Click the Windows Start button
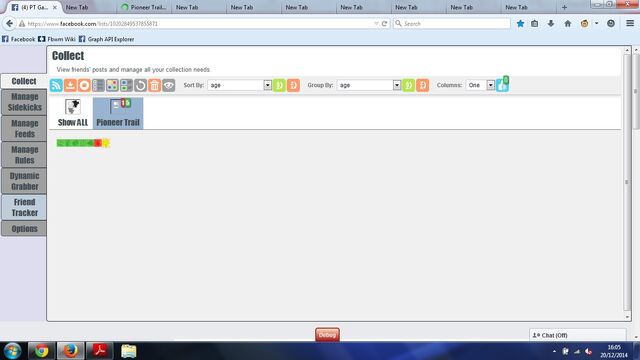The height and width of the screenshot is (360, 640). tap(13, 351)
